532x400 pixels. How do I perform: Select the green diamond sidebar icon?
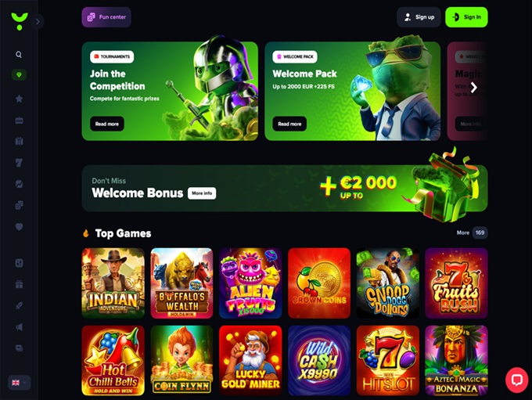pyautogui.click(x=19, y=75)
